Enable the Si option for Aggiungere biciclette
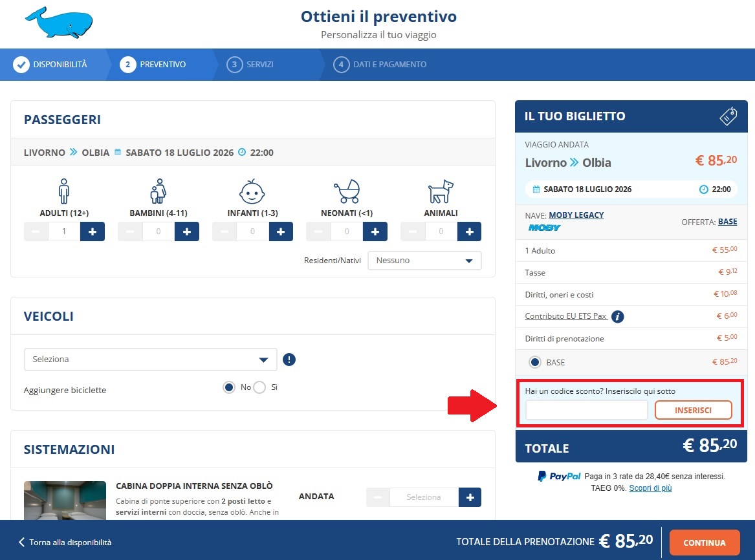This screenshot has height=560, width=755. (x=259, y=387)
